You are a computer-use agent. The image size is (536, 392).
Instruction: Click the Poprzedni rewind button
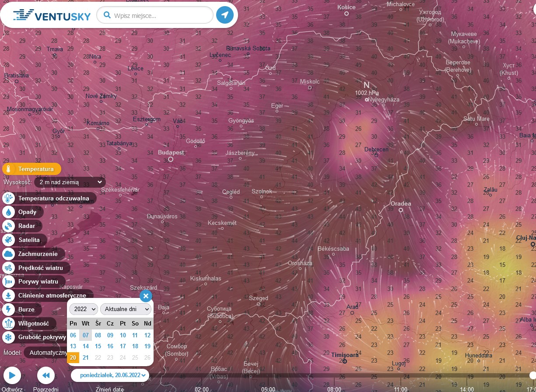click(x=46, y=375)
